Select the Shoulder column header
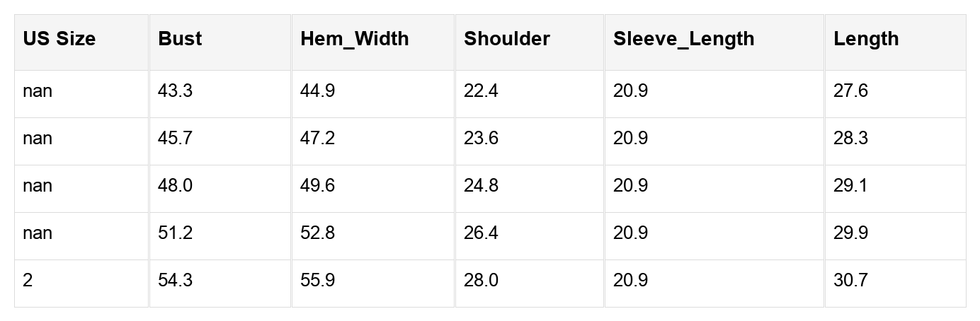This screenshot has width=980, height=321. [x=506, y=39]
